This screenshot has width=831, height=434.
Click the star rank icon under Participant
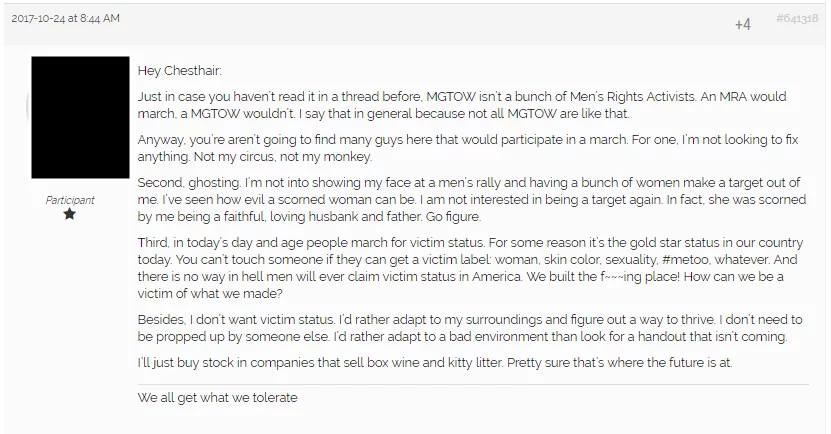pos(69,214)
